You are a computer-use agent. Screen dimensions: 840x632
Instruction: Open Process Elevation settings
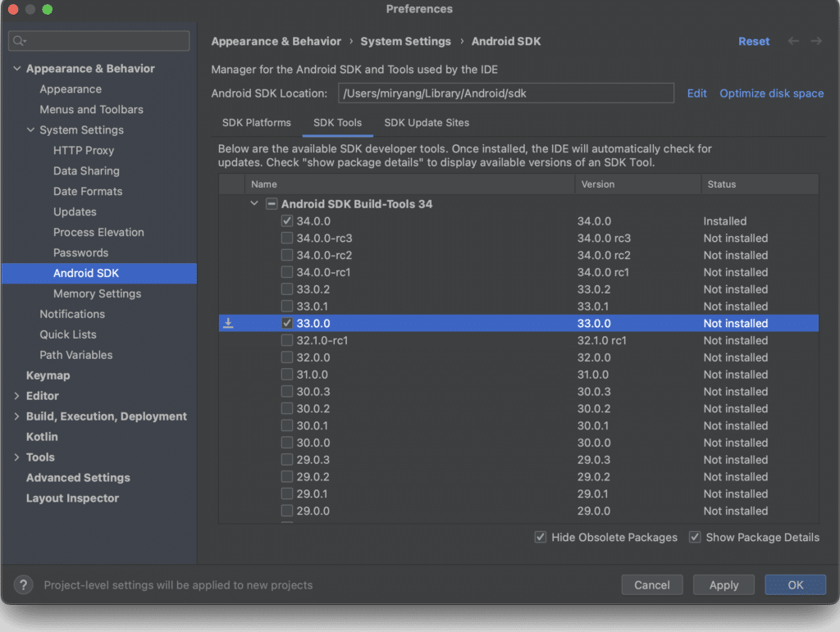[x=98, y=232]
